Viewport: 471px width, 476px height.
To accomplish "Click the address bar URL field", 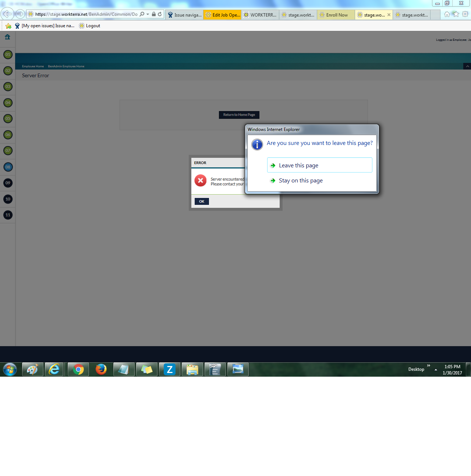I will click(x=86, y=14).
